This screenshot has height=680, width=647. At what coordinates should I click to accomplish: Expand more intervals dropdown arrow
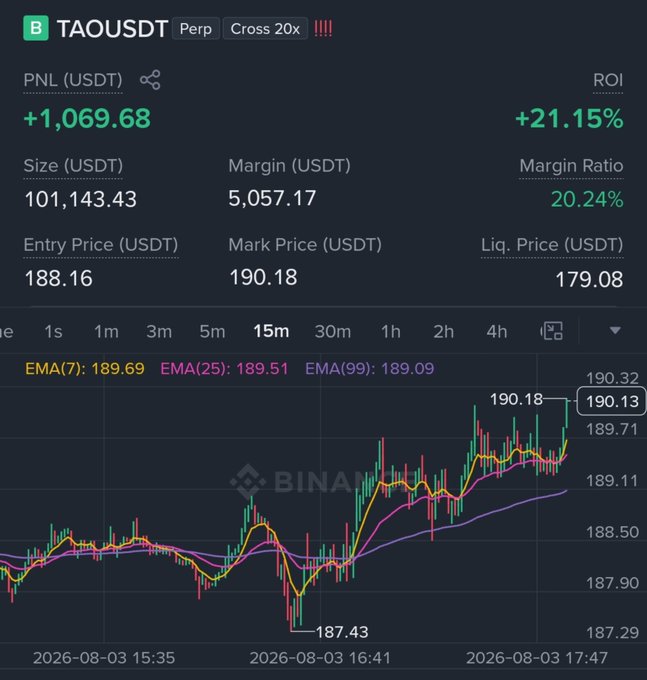point(615,330)
